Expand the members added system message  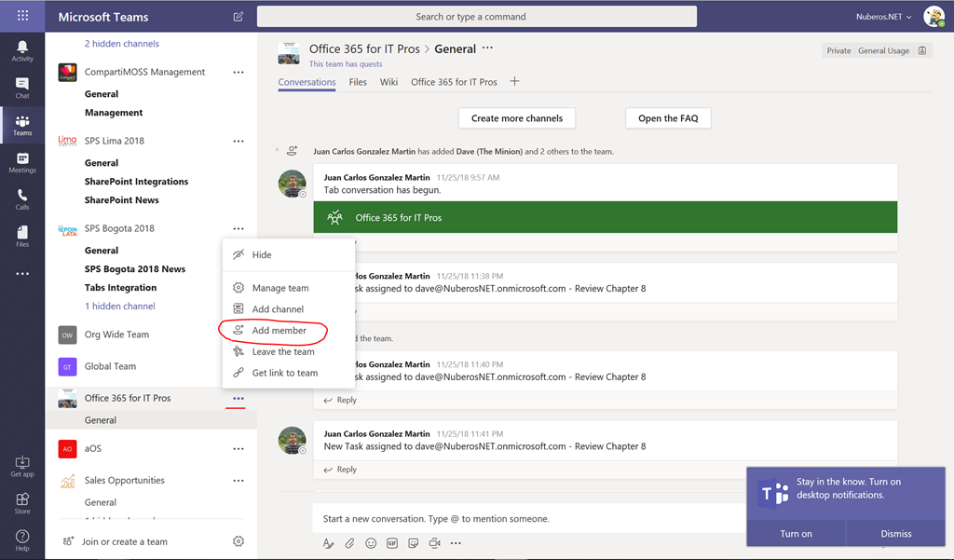pos(278,150)
